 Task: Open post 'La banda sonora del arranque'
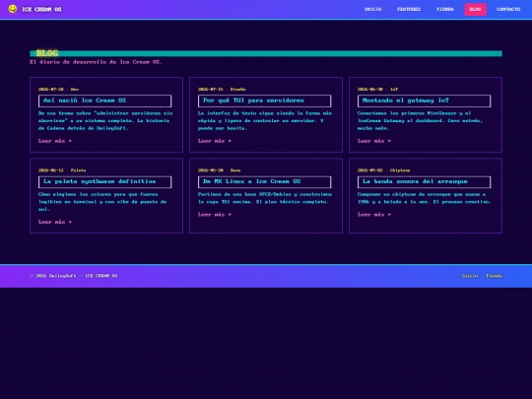pos(424,182)
